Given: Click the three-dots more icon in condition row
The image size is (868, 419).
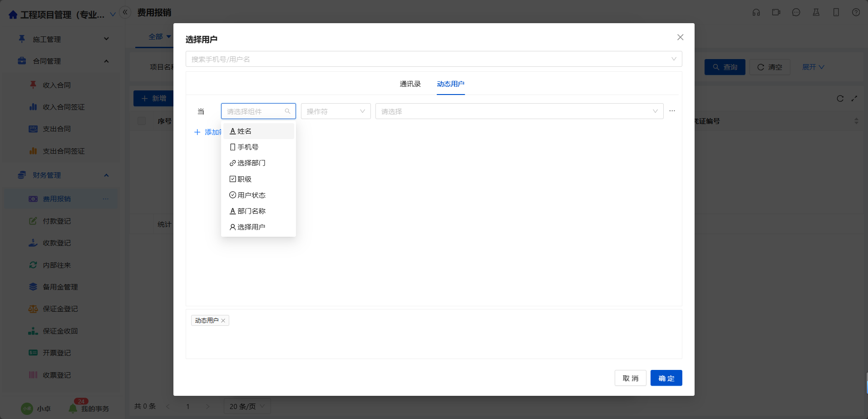Looking at the screenshot, I should [x=672, y=111].
